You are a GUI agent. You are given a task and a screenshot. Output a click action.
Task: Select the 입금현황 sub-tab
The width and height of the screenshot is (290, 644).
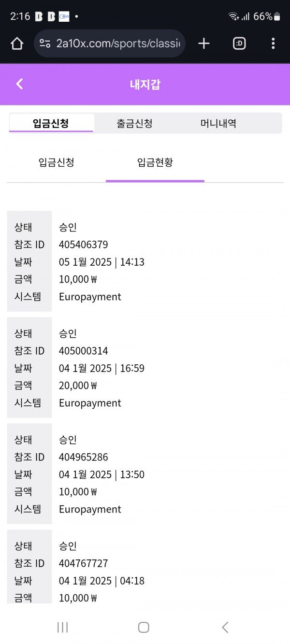pos(155,162)
